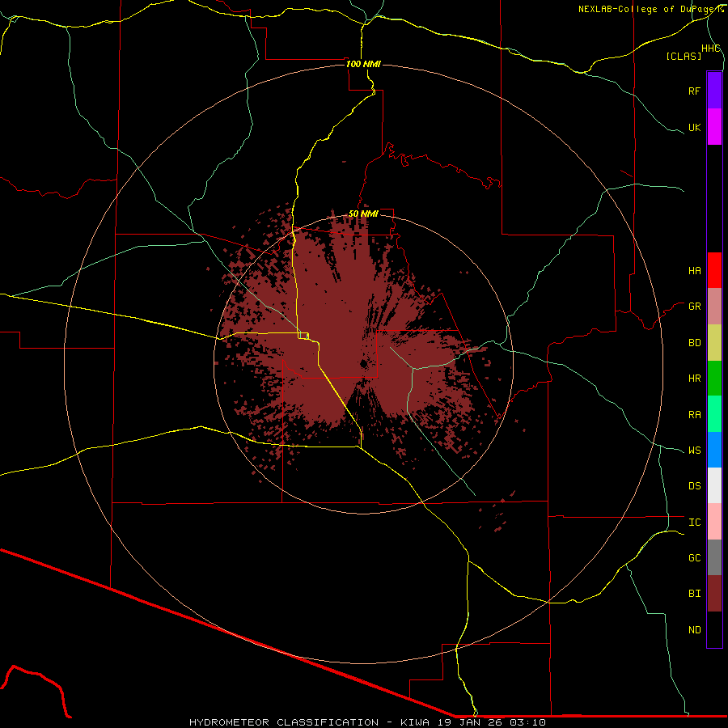The image size is (728, 728).
Task: Click the WS legend label
Action: pyautogui.click(x=694, y=451)
